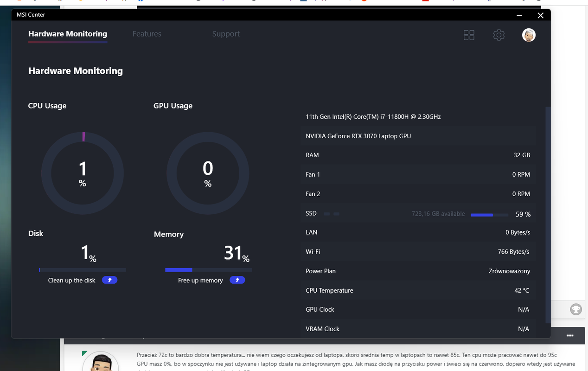Click the Disk 1% value
Screen dimensions: 588x371
pyautogui.click(x=88, y=253)
